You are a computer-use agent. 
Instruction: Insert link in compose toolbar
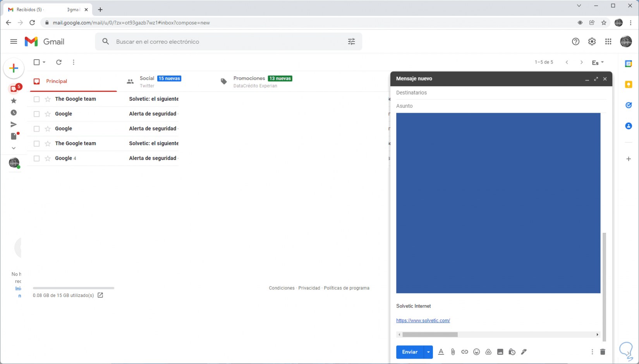click(x=464, y=352)
